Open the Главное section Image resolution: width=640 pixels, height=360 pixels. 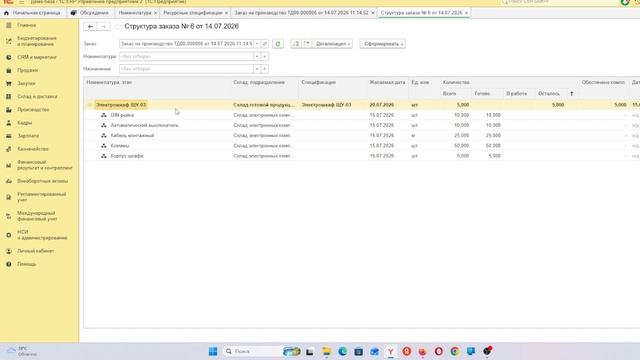pos(27,25)
